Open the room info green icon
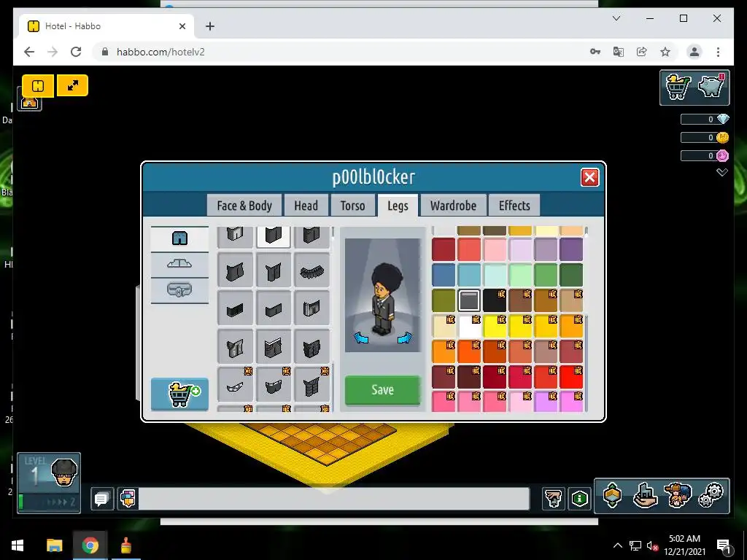Screen dimensions: 747x560 coord(579,499)
